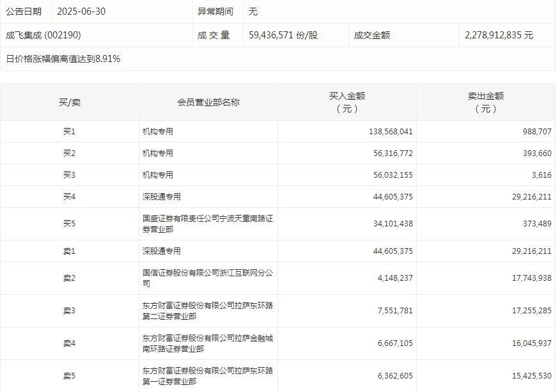
Task: Click the 成交金额 value 2,278,912,835 元
Action: [499, 35]
